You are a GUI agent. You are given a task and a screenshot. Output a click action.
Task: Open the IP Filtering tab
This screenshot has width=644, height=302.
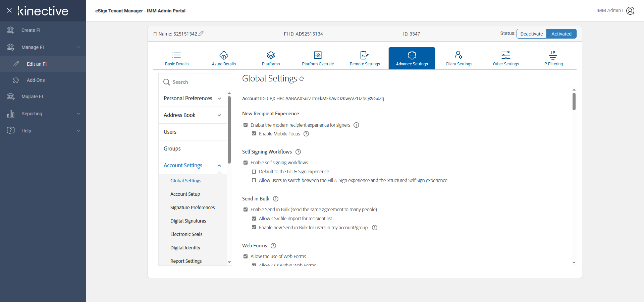pyautogui.click(x=553, y=58)
